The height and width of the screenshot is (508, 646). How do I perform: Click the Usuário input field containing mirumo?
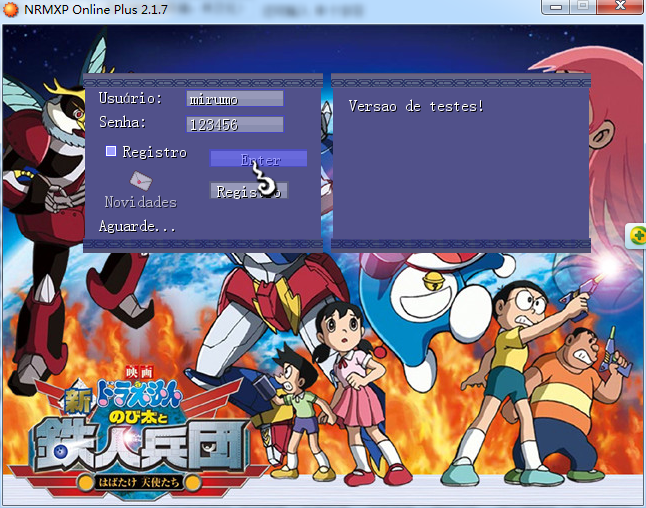(235, 99)
